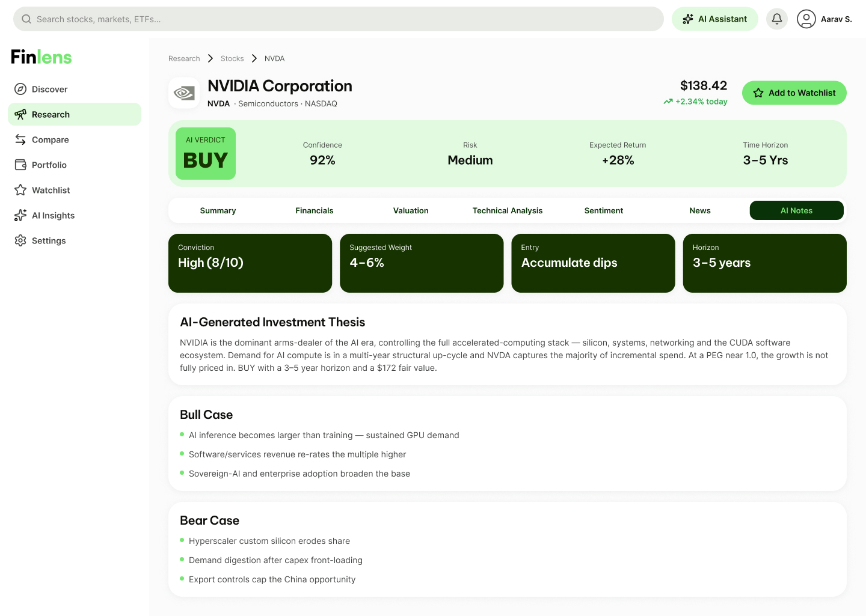This screenshot has width=866, height=616.
Task: Switch to the Technical Analysis tab
Action: coord(508,210)
